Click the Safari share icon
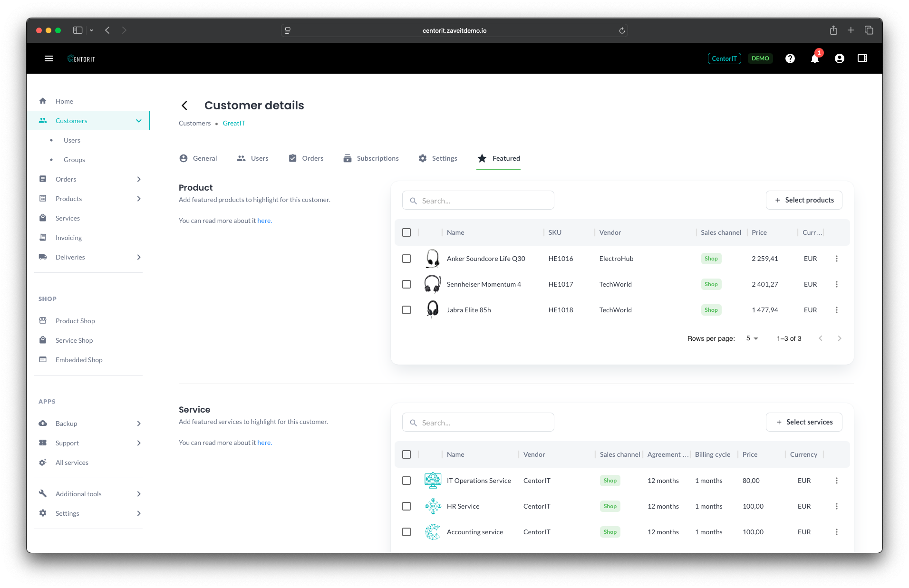909x588 pixels. click(833, 30)
